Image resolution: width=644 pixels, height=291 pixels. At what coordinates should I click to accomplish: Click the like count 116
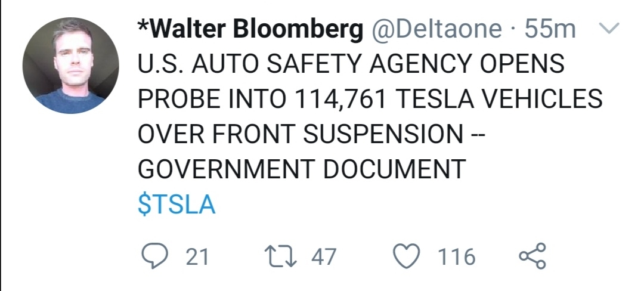(457, 257)
